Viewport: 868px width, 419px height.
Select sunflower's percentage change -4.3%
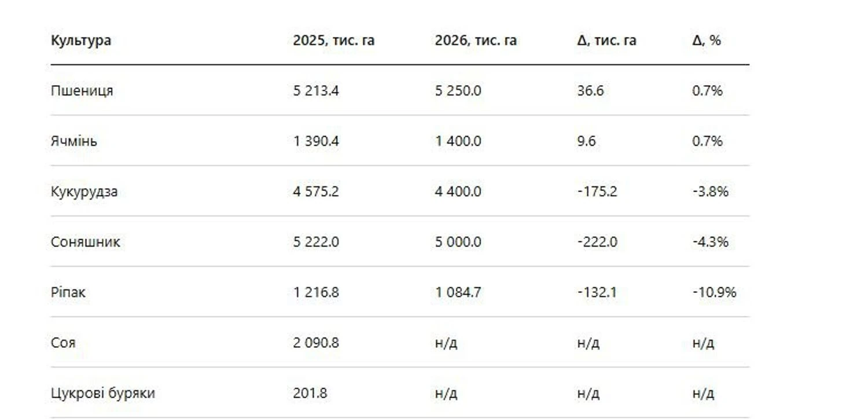710,242
